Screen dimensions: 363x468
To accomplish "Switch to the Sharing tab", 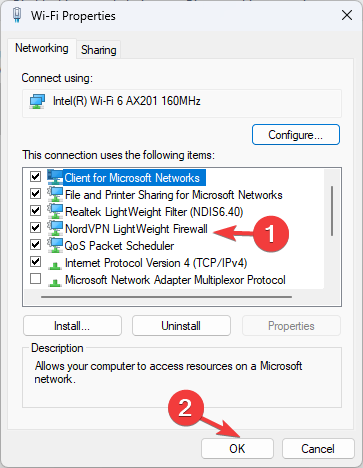I will tap(99, 50).
